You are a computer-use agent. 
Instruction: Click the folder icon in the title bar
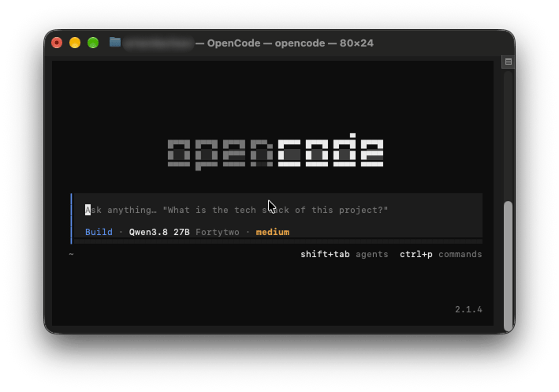click(x=115, y=43)
